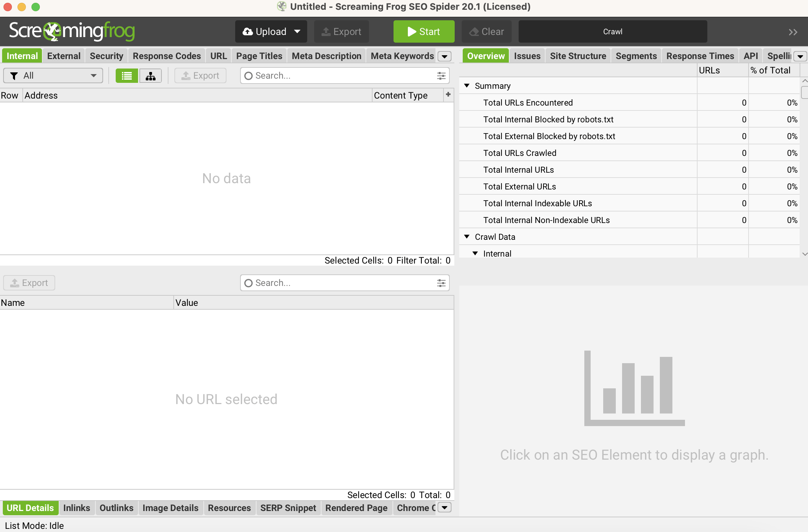808x532 pixels.
Task: Open the Segments tab
Action: [x=636, y=56]
